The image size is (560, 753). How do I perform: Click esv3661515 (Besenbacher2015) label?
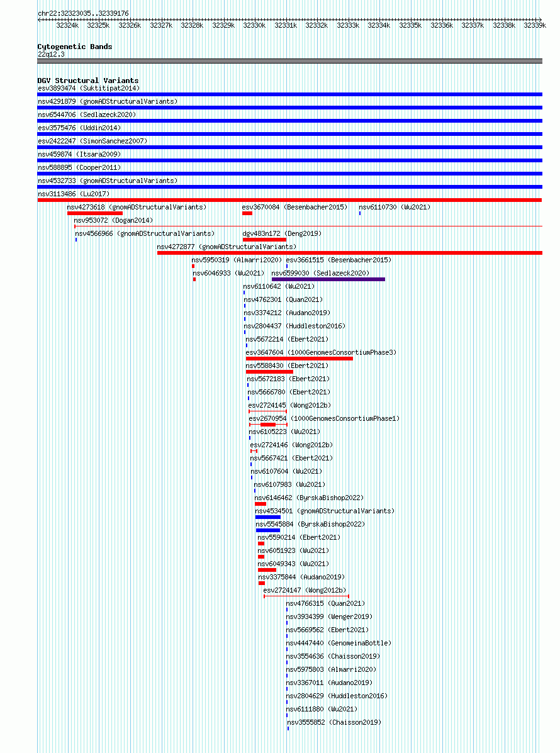tap(339, 260)
